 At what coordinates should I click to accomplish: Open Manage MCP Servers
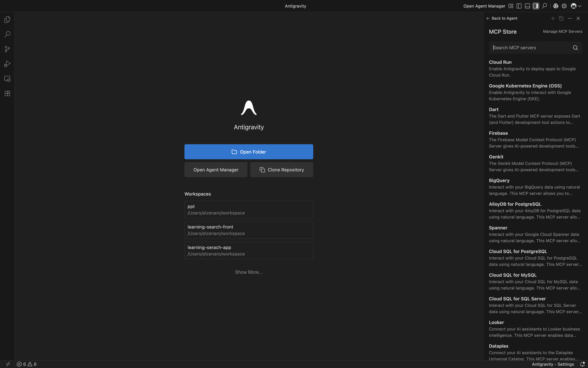click(562, 31)
